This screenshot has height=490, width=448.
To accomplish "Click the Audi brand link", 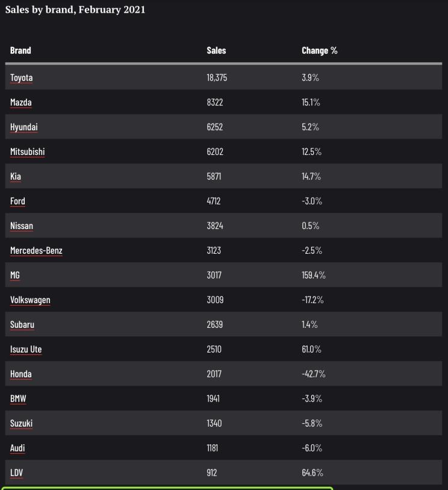I will [17, 448].
